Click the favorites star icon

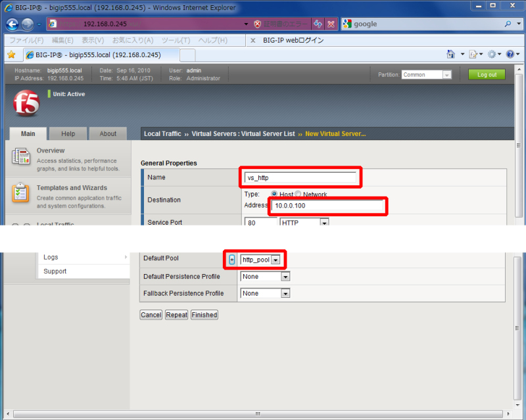pyautogui.click(x=11, y=55)
